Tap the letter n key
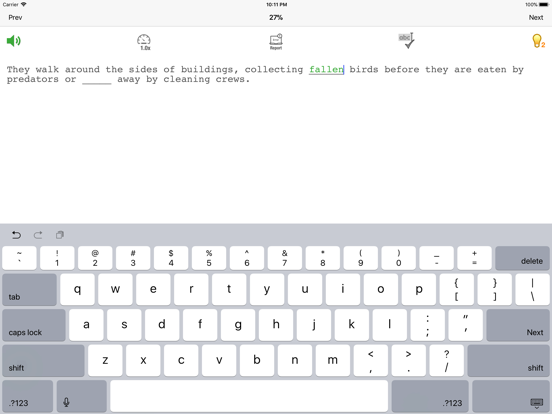Viewport: 552px width, 414px height. click(x=295, y=361)
